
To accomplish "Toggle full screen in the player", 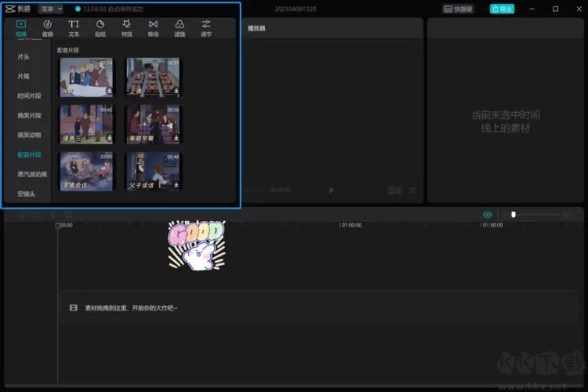I will point(412,191).
